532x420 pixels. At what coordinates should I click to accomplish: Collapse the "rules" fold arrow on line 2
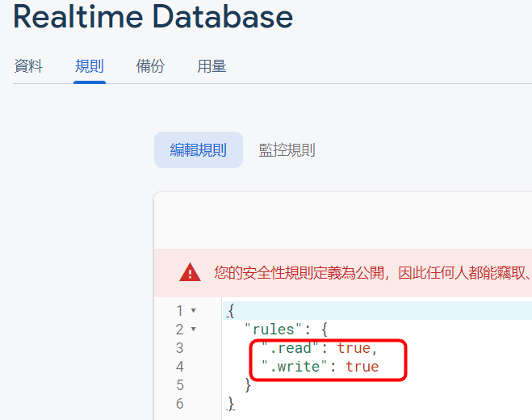point(194,329)
